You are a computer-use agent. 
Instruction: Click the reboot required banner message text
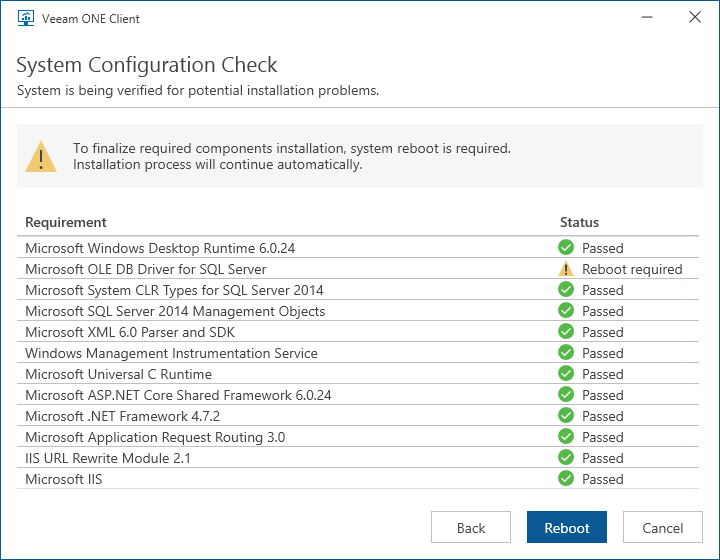click(292, 157)
